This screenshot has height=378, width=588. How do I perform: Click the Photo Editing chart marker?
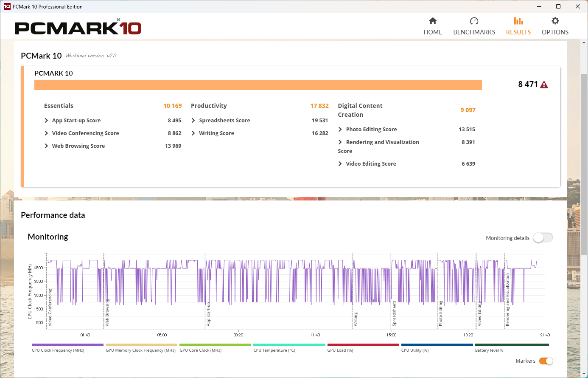440,313
